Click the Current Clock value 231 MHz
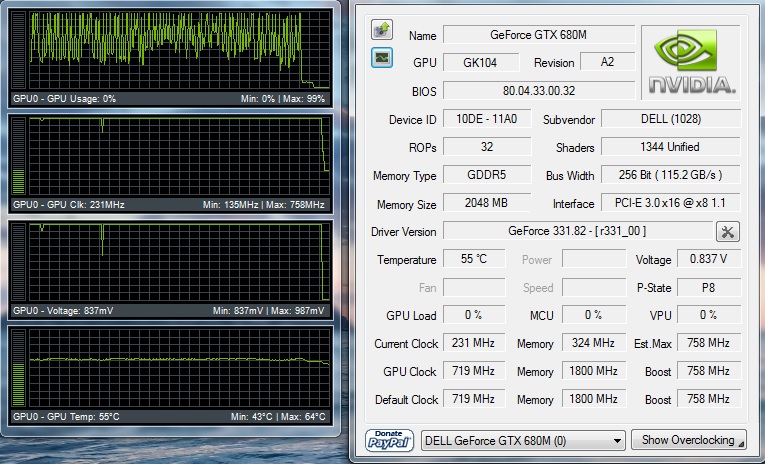765x464 pixels. [x=474, y=343]
